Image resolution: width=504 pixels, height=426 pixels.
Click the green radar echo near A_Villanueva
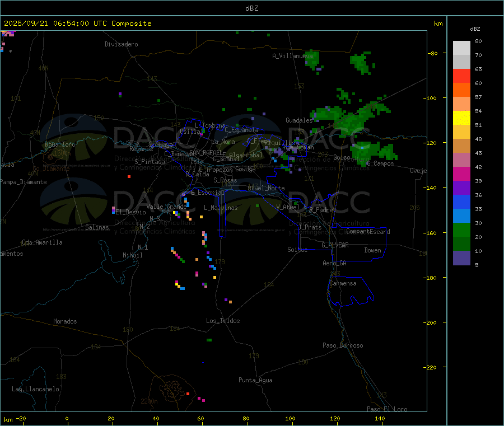click(312, 60)
